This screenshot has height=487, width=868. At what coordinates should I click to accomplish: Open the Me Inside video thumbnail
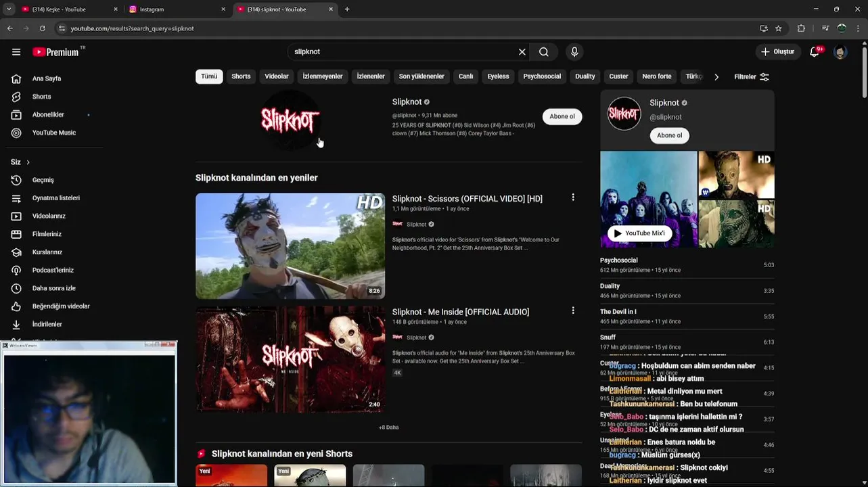tap(290, 359)
